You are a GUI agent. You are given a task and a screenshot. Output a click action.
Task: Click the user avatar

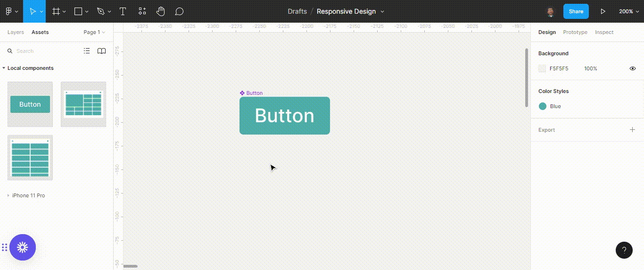[x=550, y=11]
